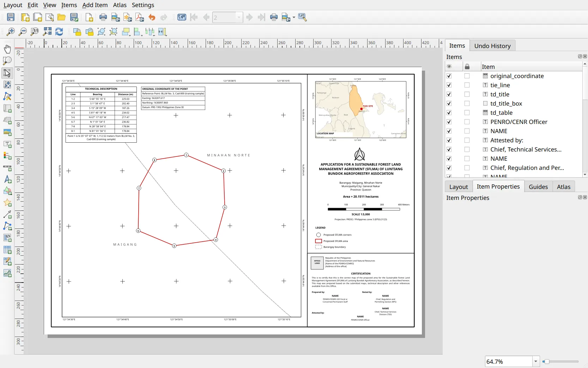Open the Align items dropdown button
Viewport: 588px width, 368px height.
coord(138,32)
